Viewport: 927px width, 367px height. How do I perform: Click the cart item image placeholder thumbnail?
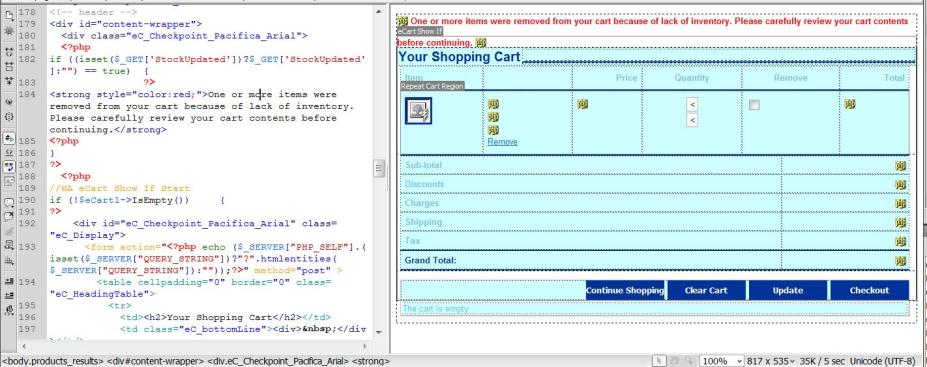click(418, 111)
